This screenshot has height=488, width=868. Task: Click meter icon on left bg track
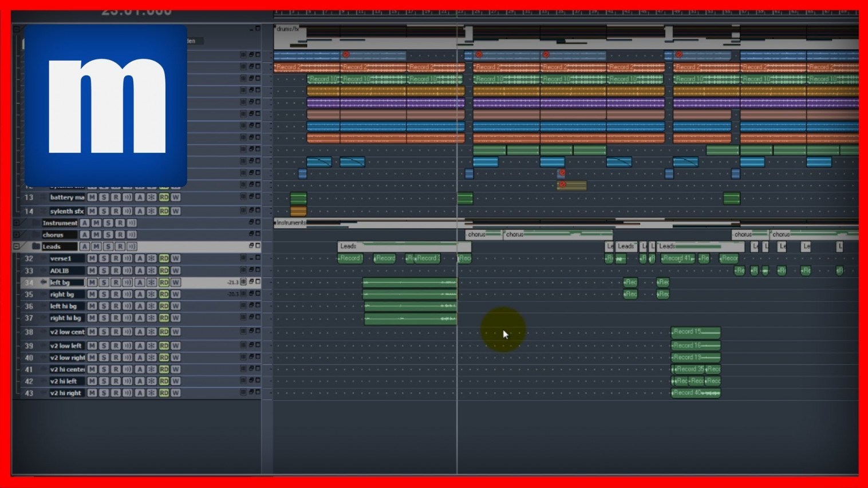(x=243, y=282)
